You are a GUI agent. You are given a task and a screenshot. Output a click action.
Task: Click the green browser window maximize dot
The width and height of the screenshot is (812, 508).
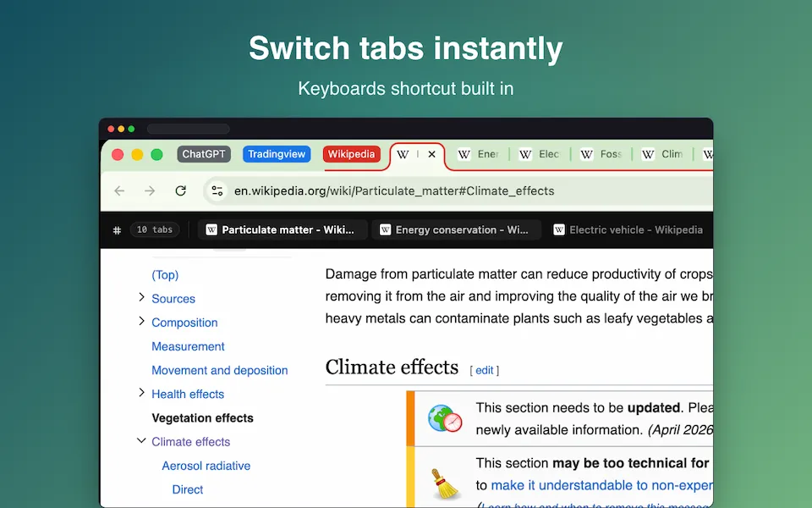(x=157, y=154)
